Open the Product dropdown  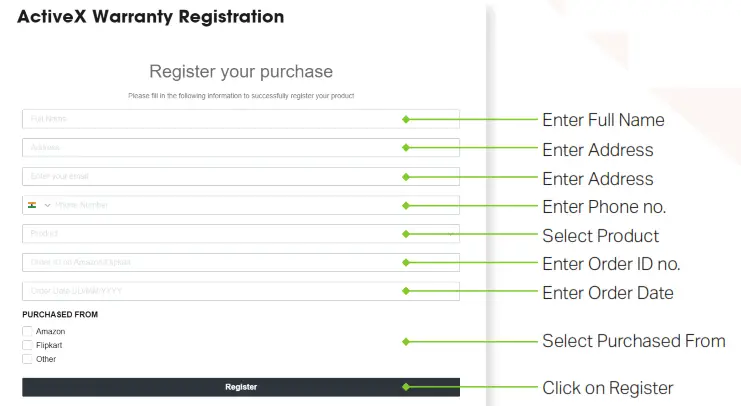(x=240, y=234)
